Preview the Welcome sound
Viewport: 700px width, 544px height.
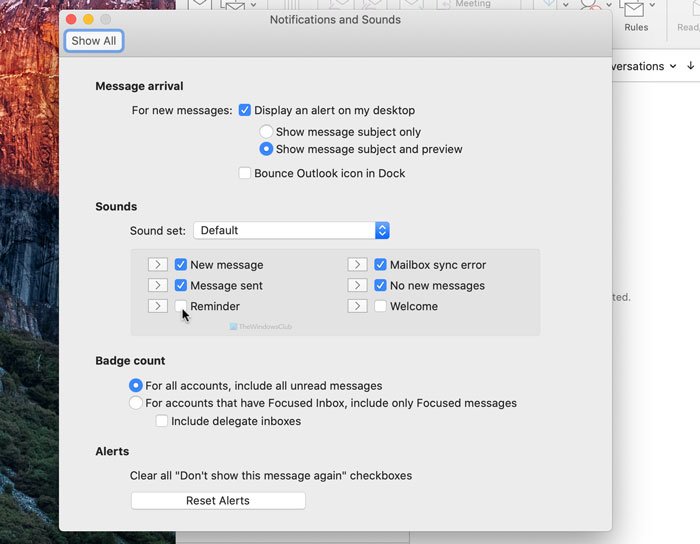pyautogui.click(x=357, y=306)
